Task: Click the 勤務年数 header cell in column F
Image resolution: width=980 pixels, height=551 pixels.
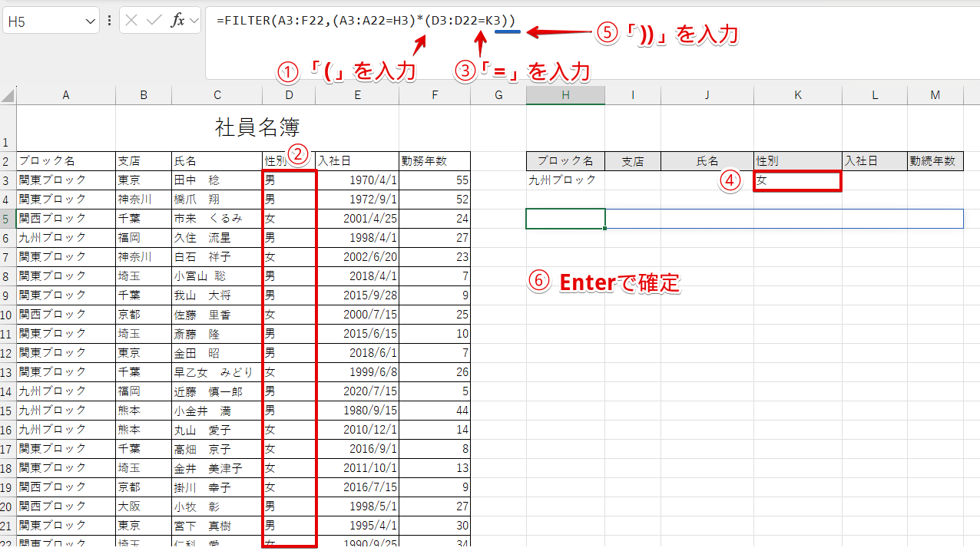Action: tap(435, 161)
